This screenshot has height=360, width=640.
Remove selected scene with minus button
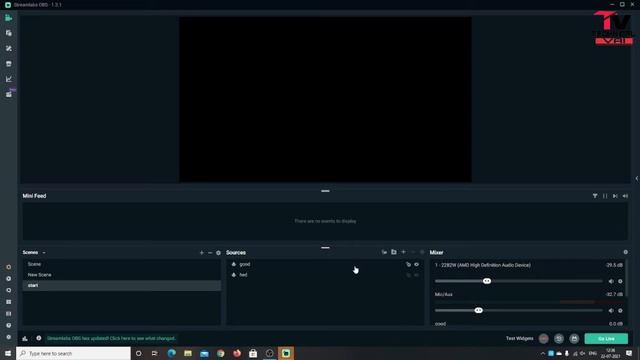tap(210, 253)
